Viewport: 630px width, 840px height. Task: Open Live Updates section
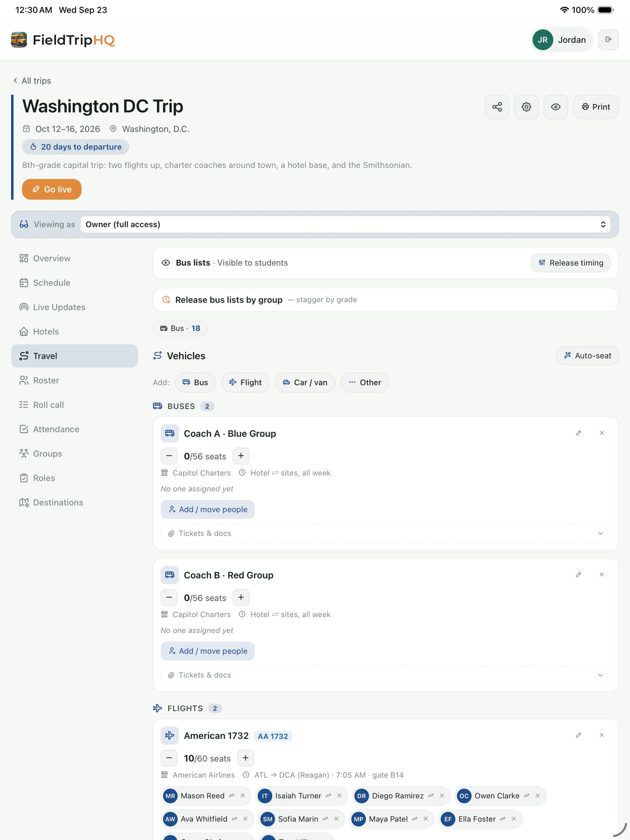pos(75,307)
